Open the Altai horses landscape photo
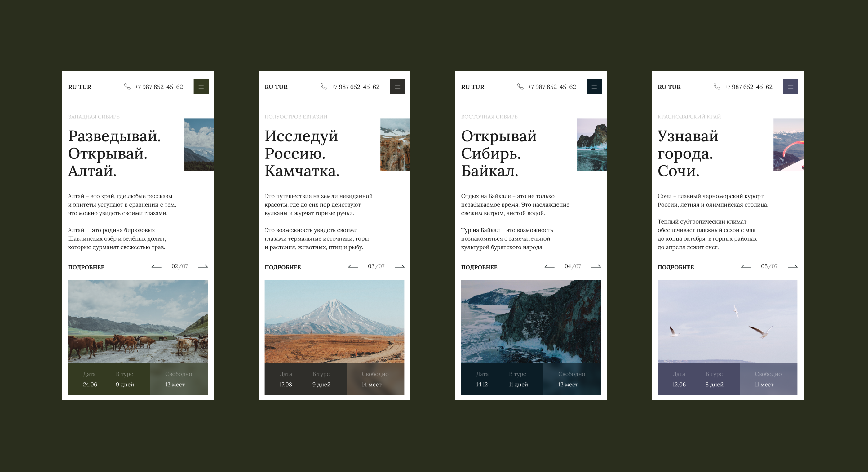 [138, 321]
